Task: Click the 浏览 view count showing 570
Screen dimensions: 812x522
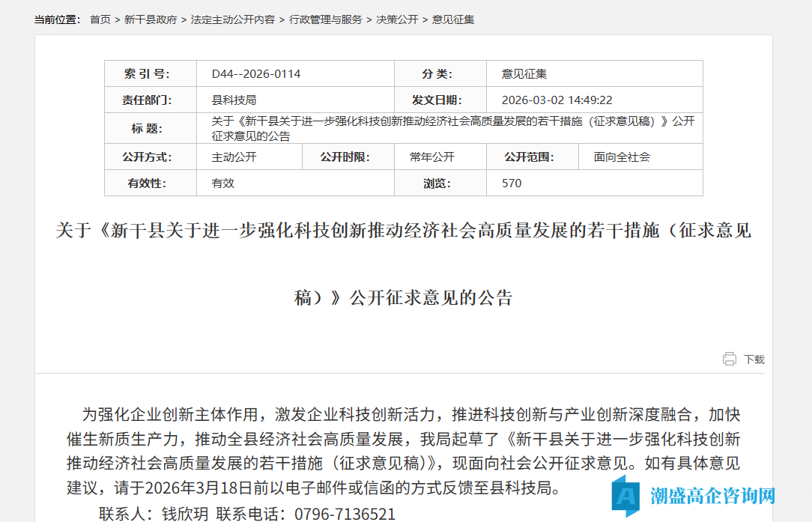Action: (x=509, y=183)
